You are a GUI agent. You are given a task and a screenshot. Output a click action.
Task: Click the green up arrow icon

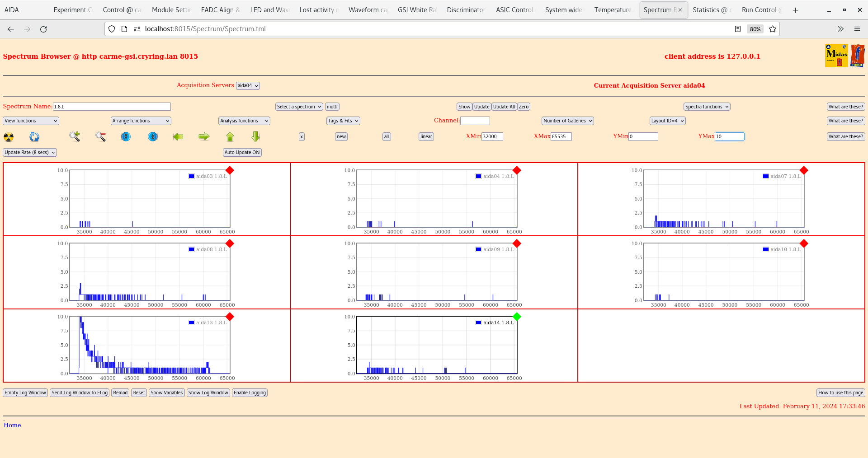[230, 136]
